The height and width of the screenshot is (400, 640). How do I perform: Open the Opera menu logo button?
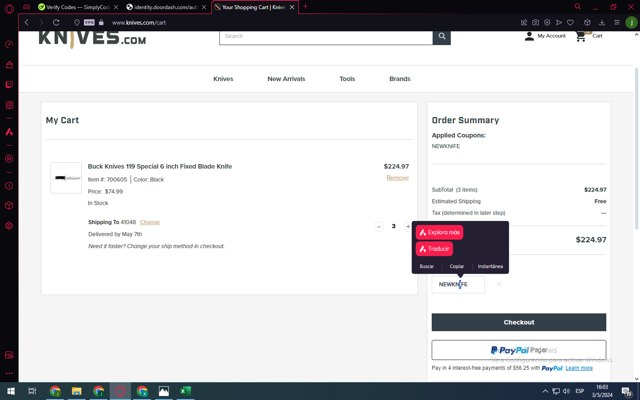(9, 8)
